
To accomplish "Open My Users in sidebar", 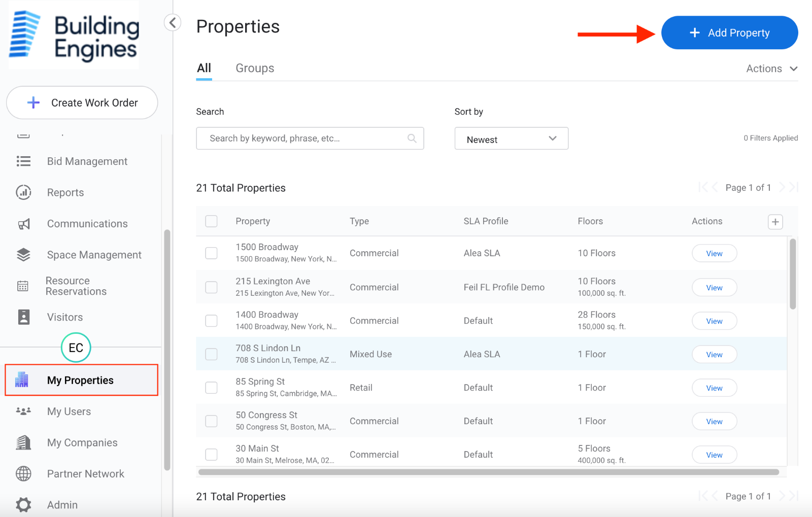I will [69, 411].
